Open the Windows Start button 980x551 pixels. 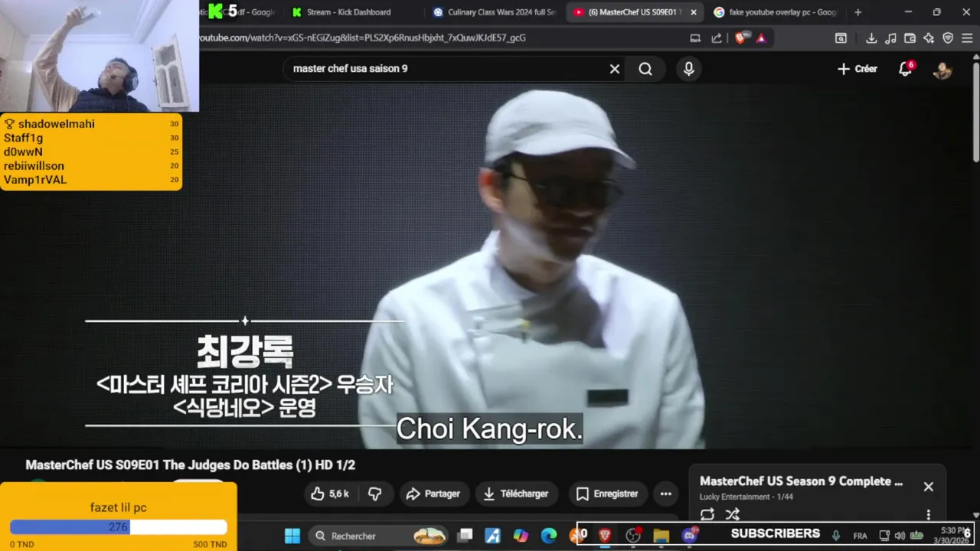pos(292,536)
